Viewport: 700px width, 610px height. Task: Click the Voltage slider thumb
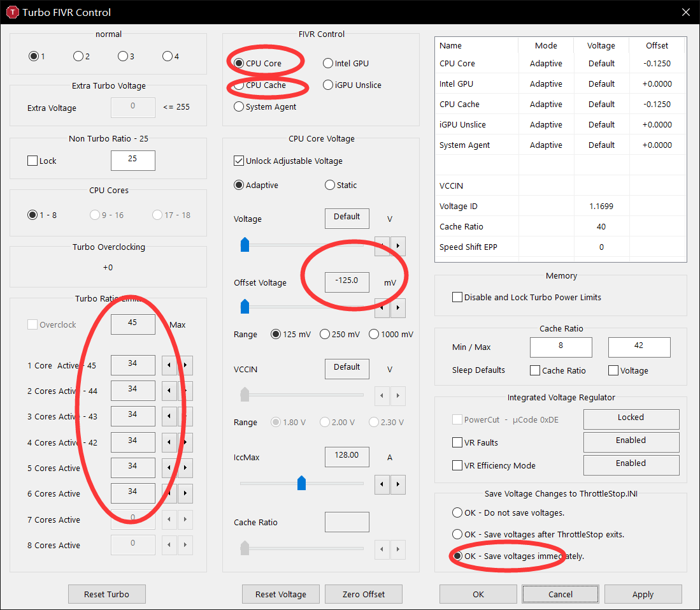coord(245,245)
